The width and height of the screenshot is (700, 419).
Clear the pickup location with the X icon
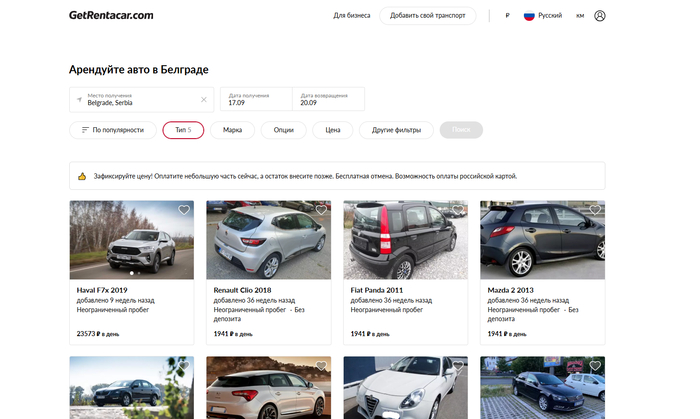(204, 100)
